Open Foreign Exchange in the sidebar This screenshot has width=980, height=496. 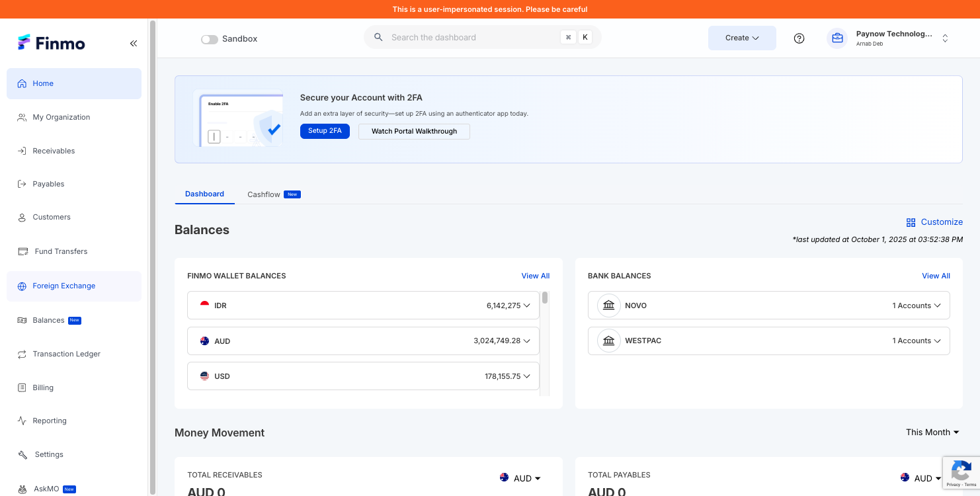(74, 286)
